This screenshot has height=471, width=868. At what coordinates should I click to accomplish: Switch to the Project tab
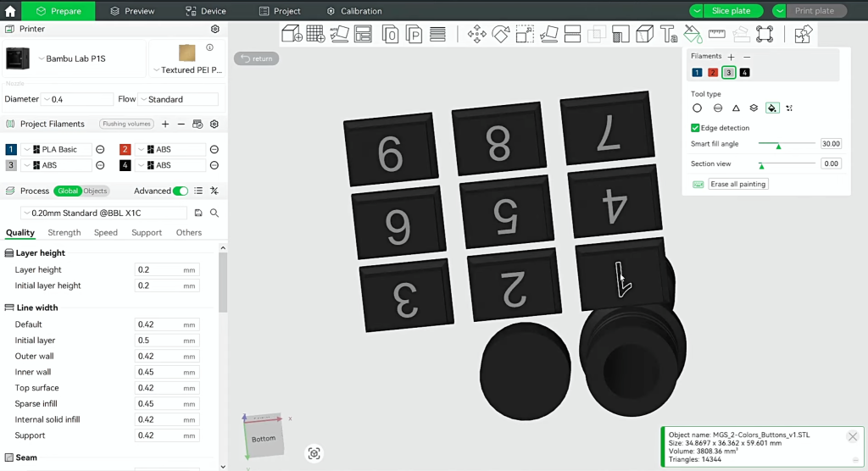point(280,11)
